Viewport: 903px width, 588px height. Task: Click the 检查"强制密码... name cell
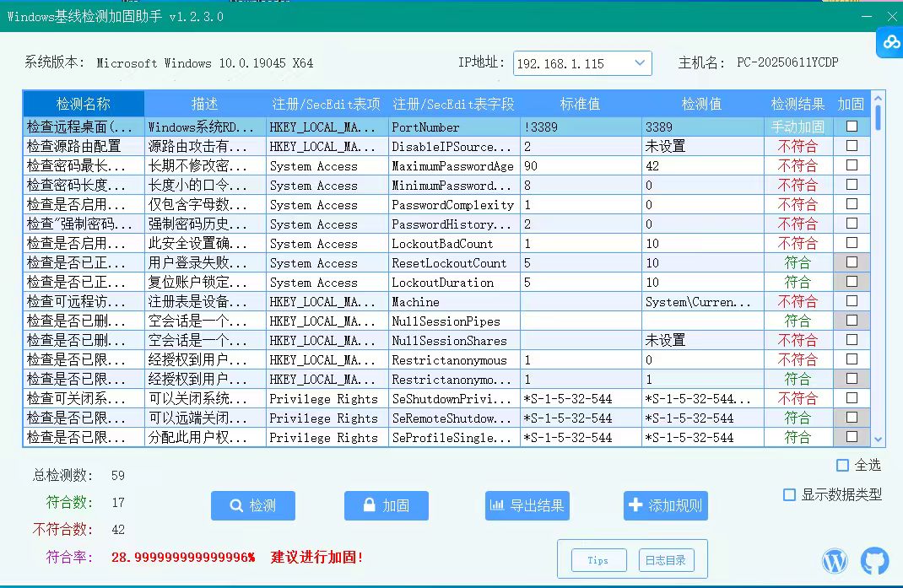click(84, 224)
